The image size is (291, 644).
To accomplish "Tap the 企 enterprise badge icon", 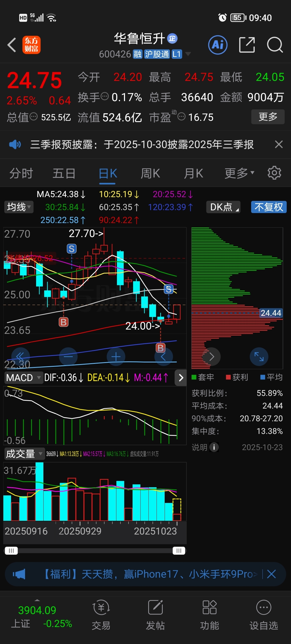I will coord(172,39).
